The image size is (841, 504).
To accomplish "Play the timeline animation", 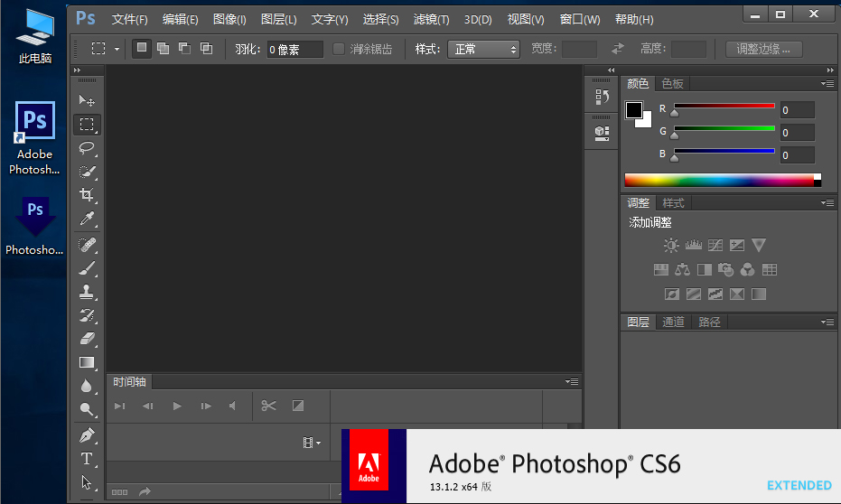I will coord(177,406).
